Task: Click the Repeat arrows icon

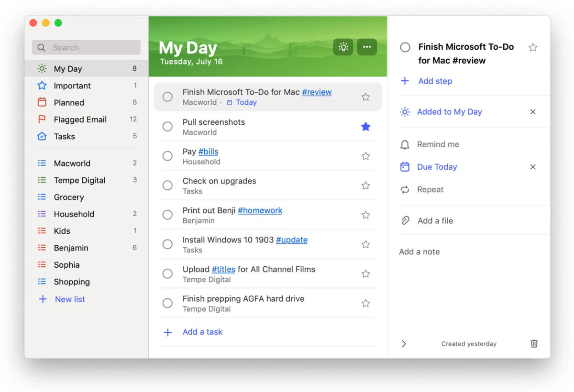Action: (405, 189)
